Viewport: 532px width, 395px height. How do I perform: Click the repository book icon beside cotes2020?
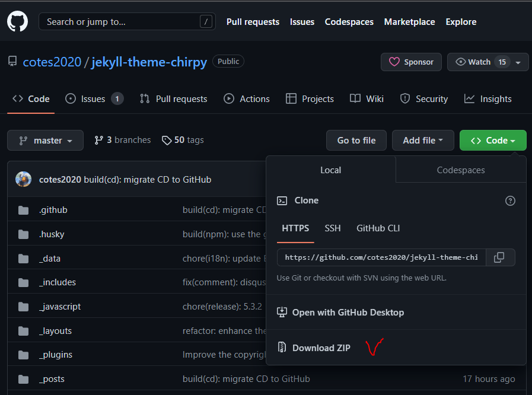(x=12, y=62)
